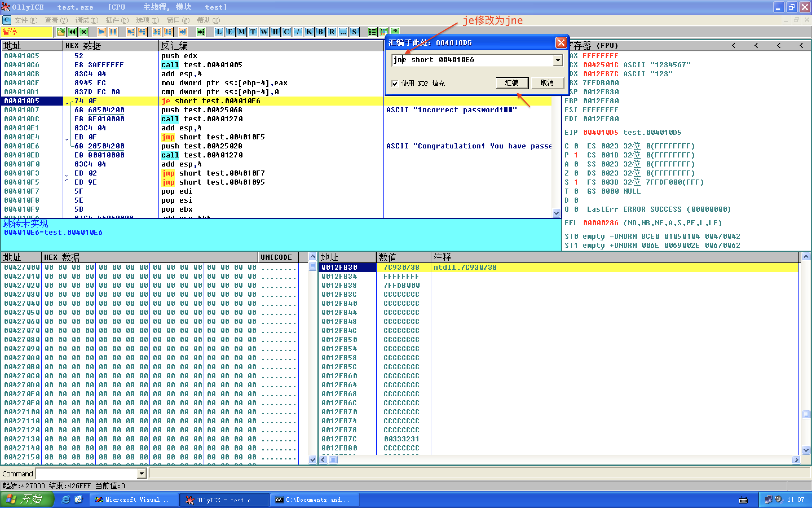Click the Step Over toolbar icon
Screen dimensions: 812x508
[x=142, y=32]
